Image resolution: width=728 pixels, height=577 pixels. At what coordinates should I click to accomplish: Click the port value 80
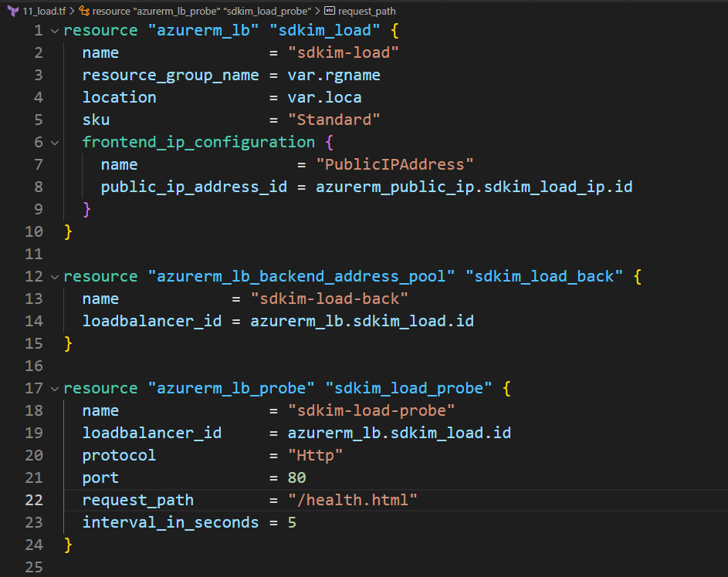click(296, 477)
